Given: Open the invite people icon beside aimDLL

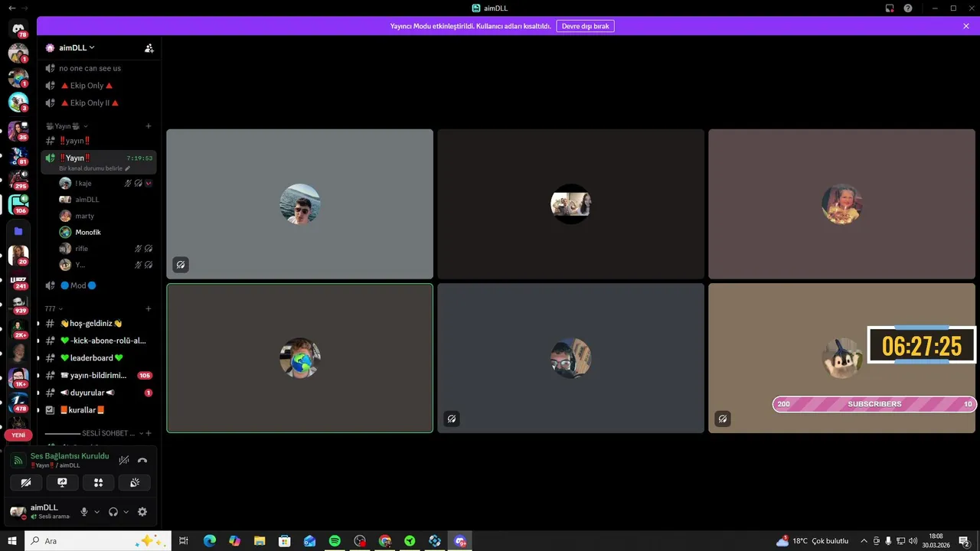Looking at the screenshot, I should pos(149,47).
